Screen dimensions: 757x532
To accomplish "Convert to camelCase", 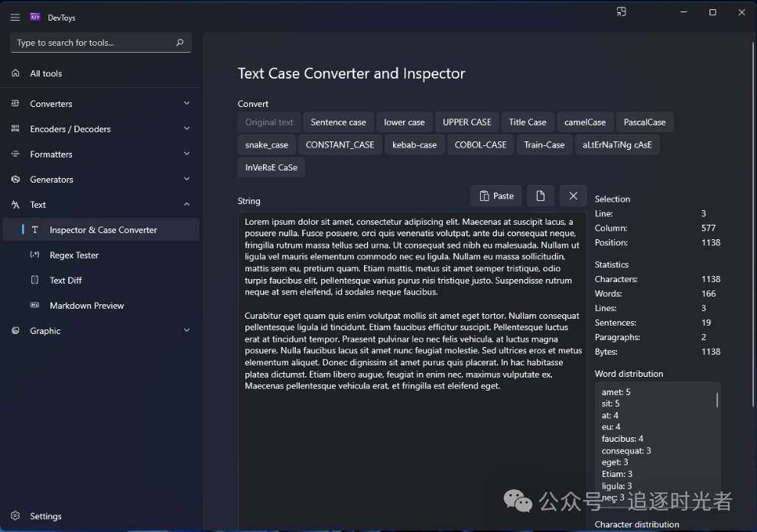I will 585,122.
